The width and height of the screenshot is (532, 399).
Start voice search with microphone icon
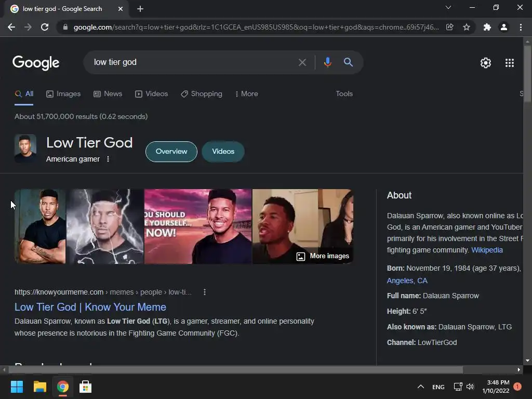[x=327, y=62]
